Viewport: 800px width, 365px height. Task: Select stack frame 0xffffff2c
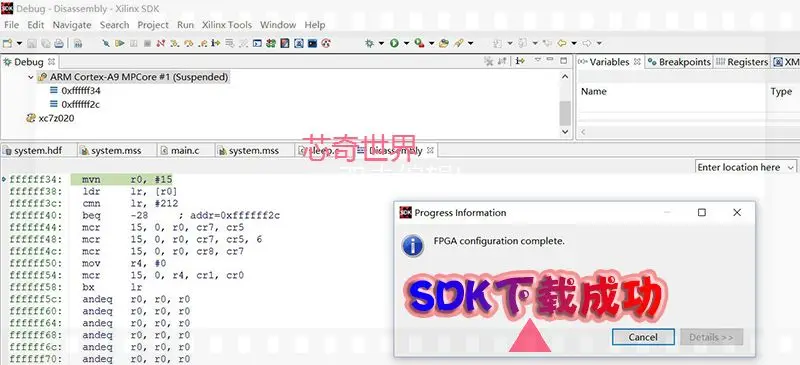(81, 104)
